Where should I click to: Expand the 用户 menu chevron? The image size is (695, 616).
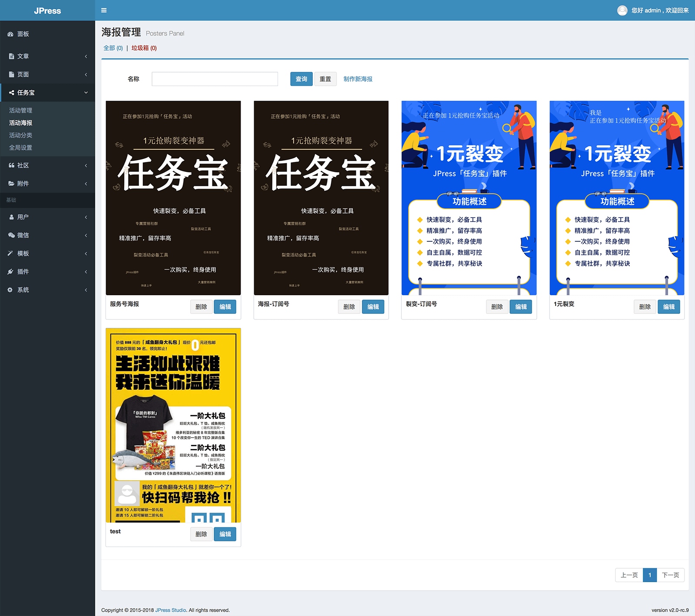tap(86, 217)
